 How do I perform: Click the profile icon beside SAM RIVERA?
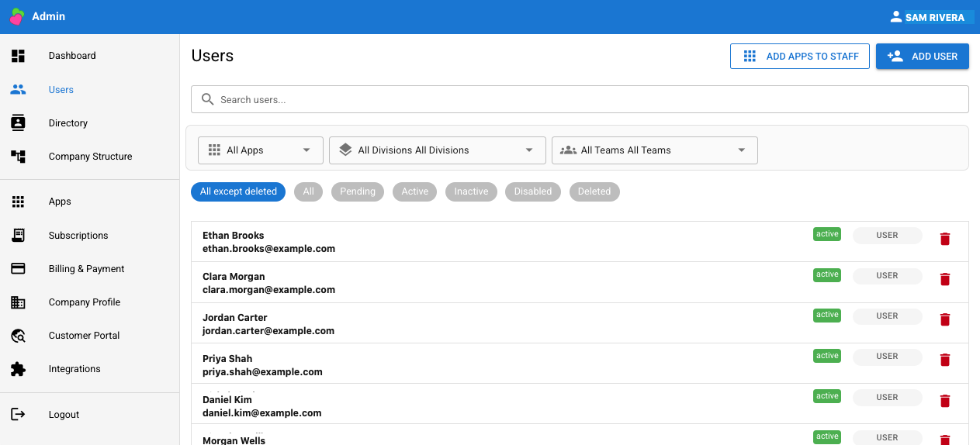896,17
